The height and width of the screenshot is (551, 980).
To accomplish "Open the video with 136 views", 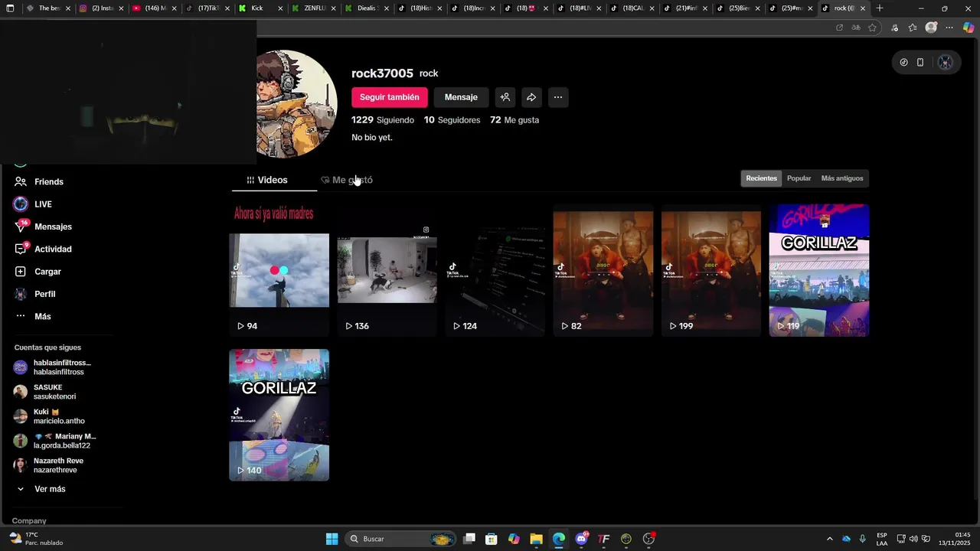I will pyautogui.click(x=387, y=270).
